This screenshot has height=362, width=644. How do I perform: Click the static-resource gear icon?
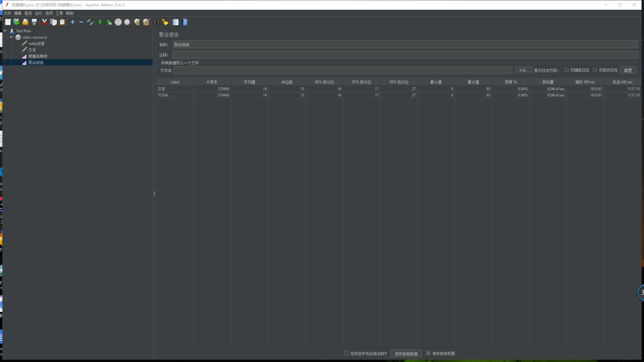[18, 37]
